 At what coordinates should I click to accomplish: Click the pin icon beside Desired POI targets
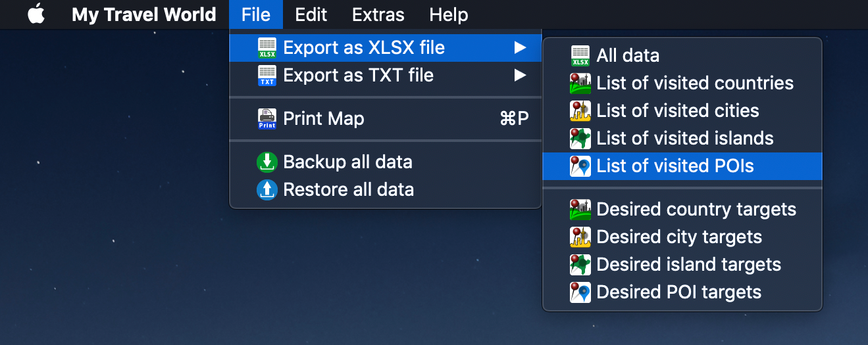[580, 292]
